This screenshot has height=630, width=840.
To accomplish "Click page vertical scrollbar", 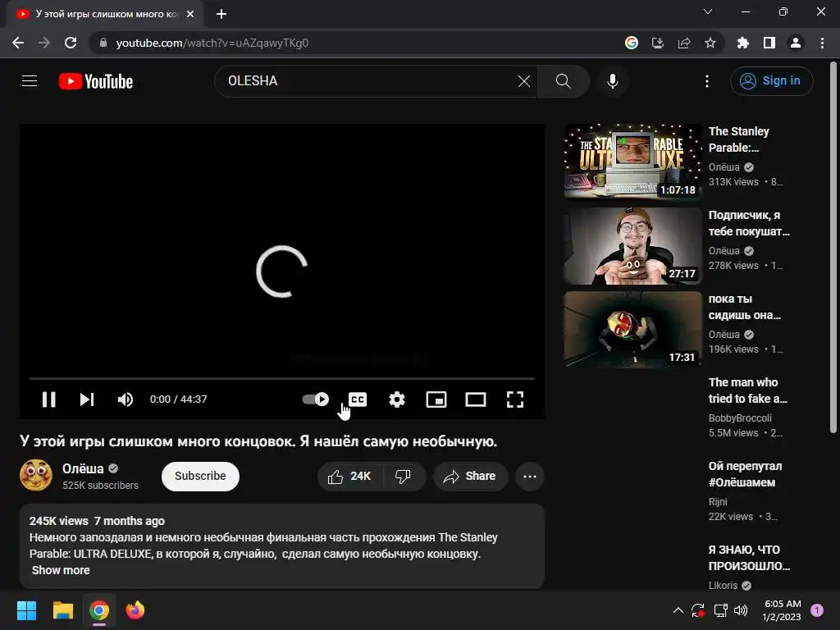I will point(833,246).
